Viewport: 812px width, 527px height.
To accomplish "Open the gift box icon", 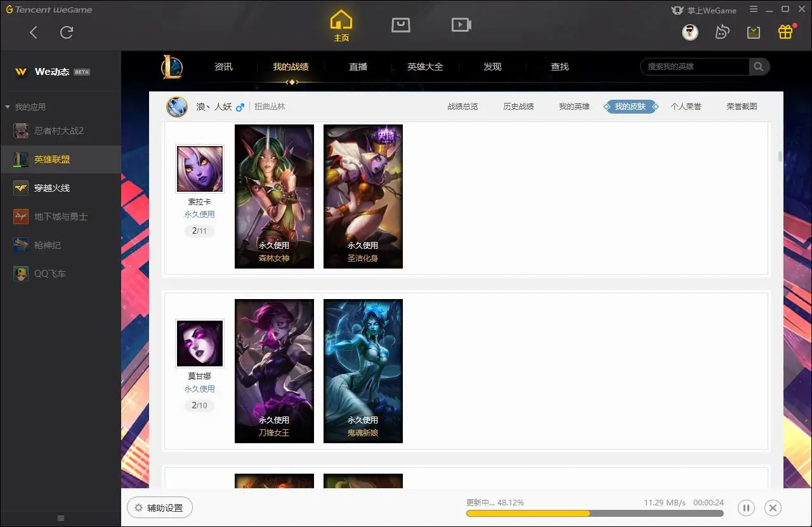I will click(x=785, y=32).
